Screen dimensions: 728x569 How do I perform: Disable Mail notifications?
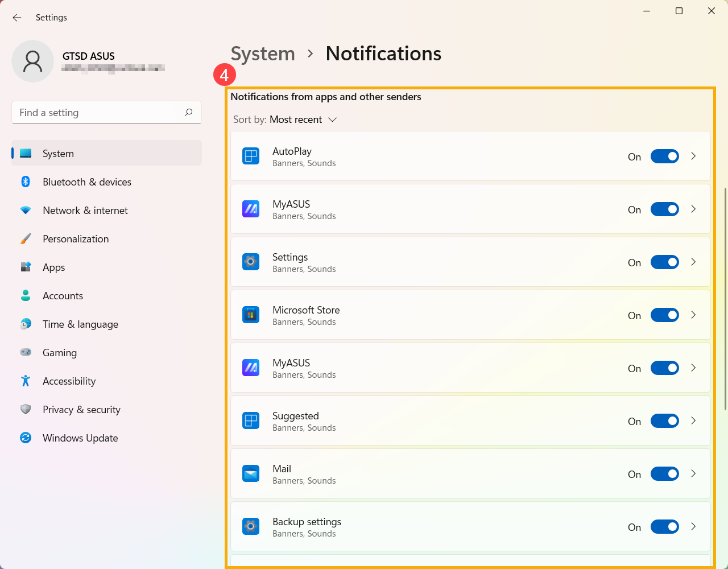click(x=664, y=473)
